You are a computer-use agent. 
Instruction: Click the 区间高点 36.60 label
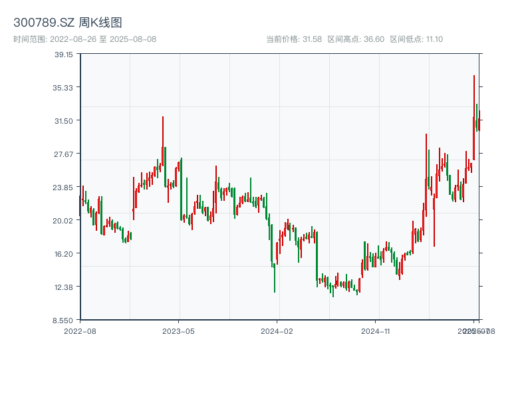tap(356, 39)
